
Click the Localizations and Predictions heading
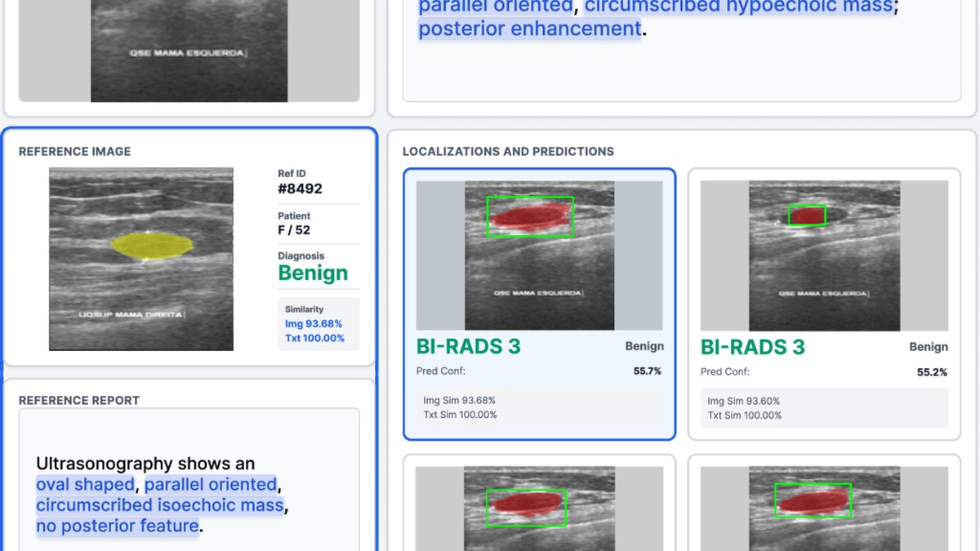pyautogui.click(x=508, y=151)
